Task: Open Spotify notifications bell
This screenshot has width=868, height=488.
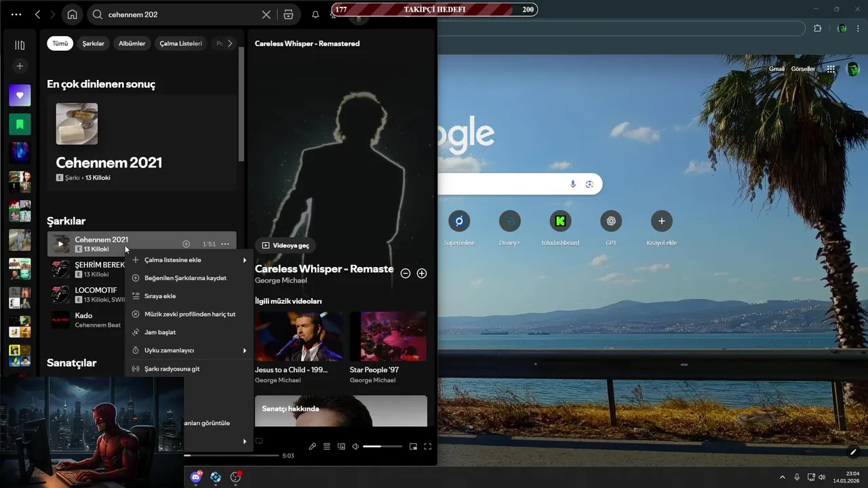Action: coord(315,14)
